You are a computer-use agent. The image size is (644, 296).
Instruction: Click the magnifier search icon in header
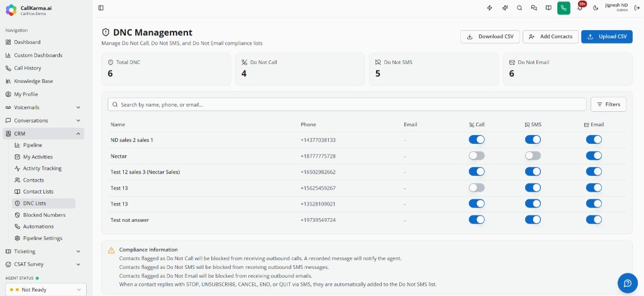pos(519,8)
